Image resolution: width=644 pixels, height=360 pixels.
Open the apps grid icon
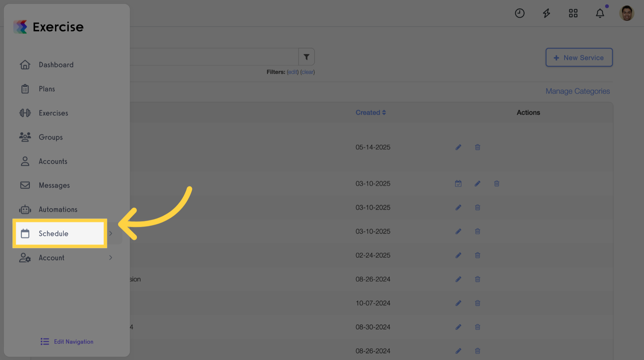click(573, 13)
